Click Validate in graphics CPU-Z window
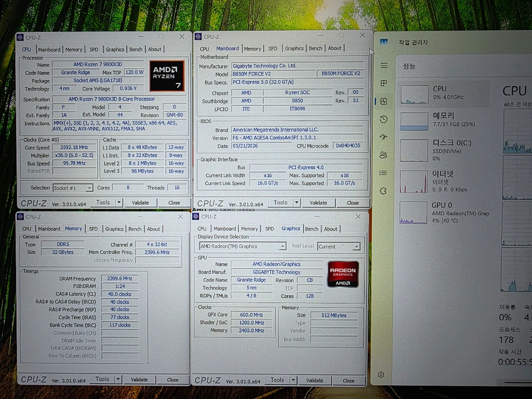The image size is (532, 399). point(314,380)
